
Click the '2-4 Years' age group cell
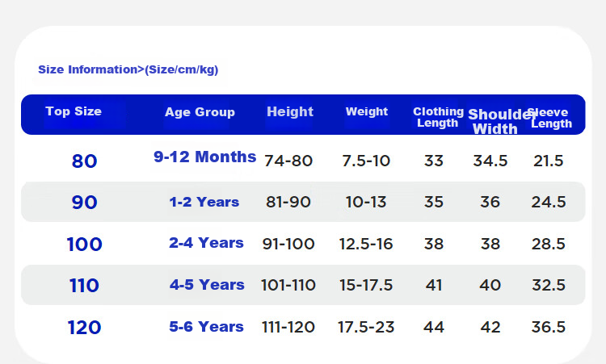click(206, 243)
